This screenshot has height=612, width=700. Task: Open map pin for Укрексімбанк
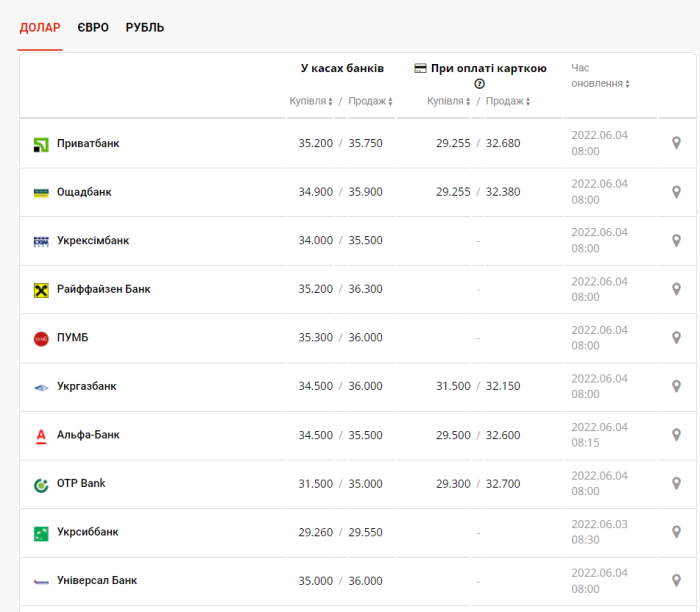676,241
